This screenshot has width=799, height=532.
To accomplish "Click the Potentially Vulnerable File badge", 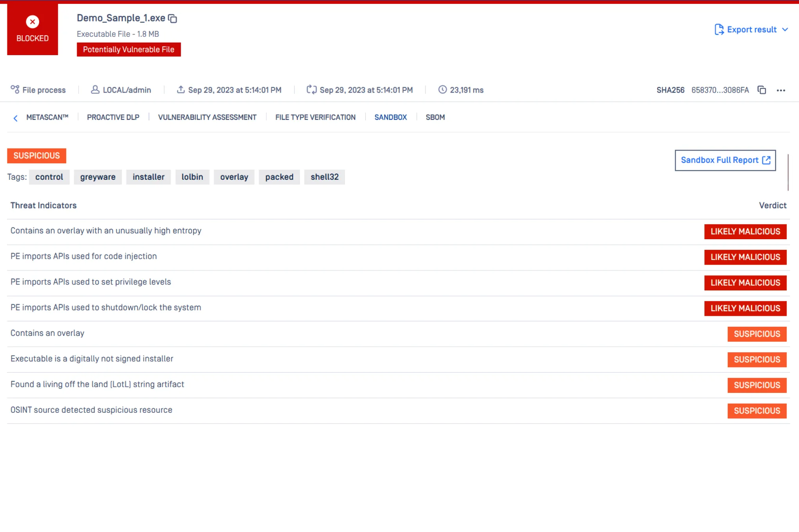I will 129,50.
